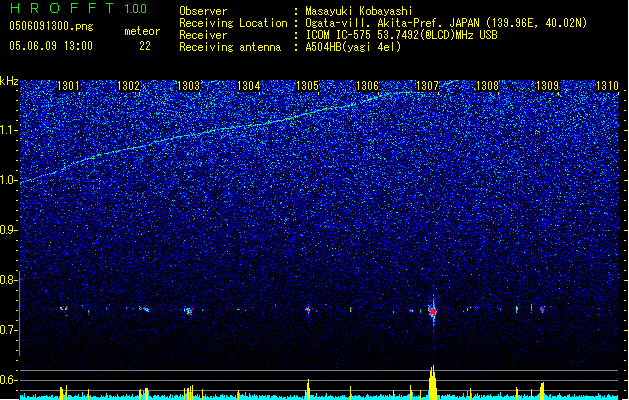Screen dimensions: 629x400
Task: Click the A504HB(yagi 4el) antenna text
Action: click(353, 47)
